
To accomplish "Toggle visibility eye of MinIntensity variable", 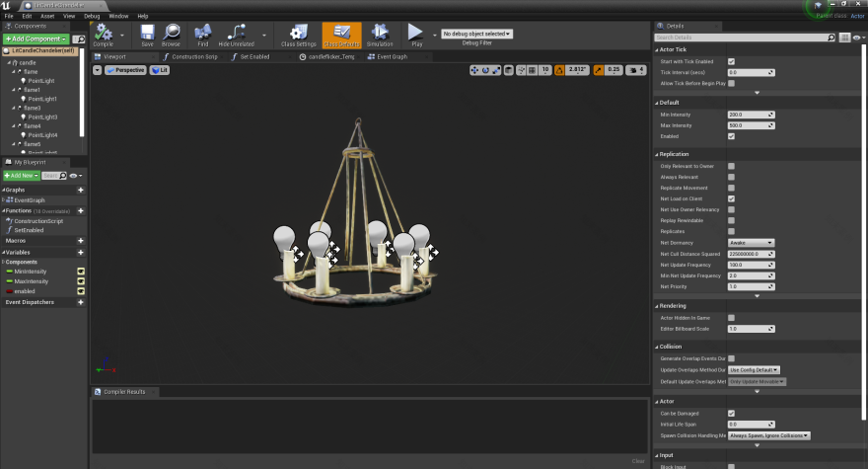I will pos(81,271).
